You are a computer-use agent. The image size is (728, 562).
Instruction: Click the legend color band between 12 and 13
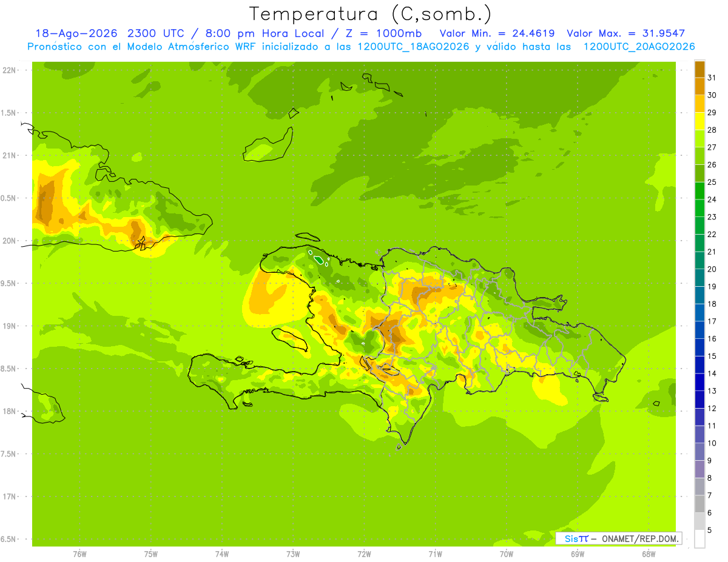coord(699,399)
